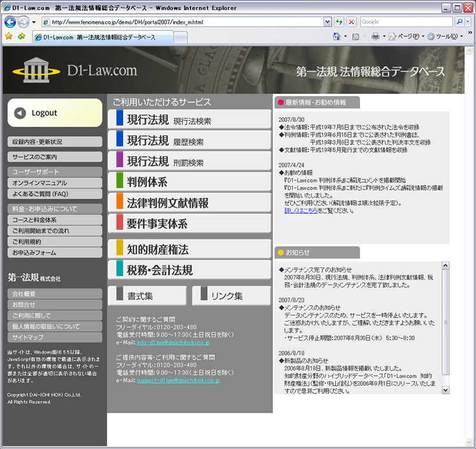Expand the Home button dropdown arrow
Screen dimensions: 476x449
346,37
